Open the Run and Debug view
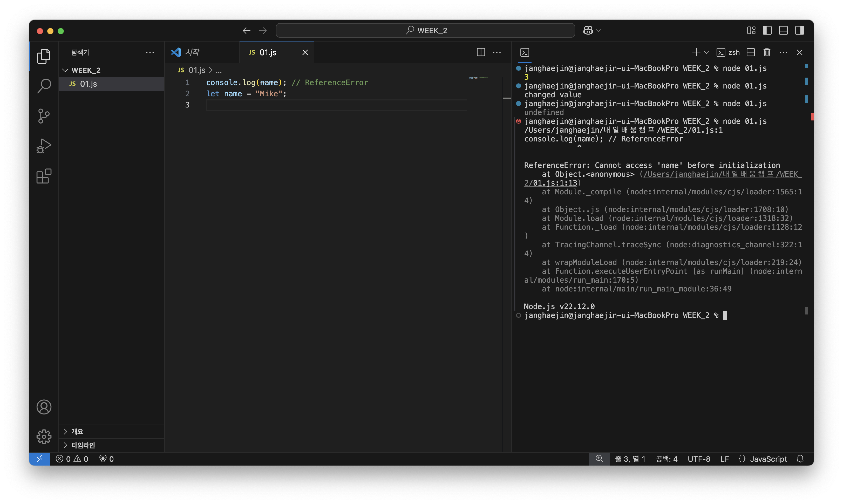This screenshot has height=504, width=843. pos(44,146)
